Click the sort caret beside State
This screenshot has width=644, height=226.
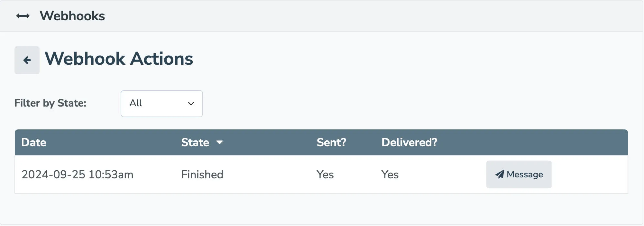click(x=220, y=143)
